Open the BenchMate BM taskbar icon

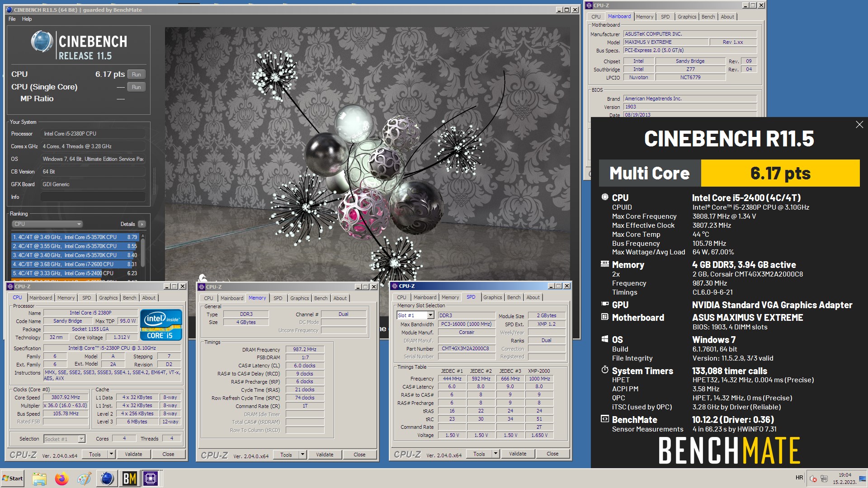pos(129,478)
